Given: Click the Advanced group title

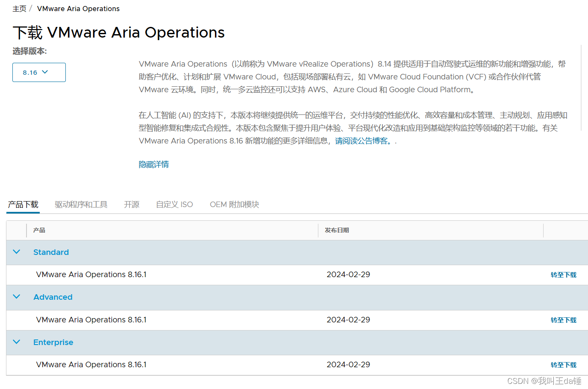Looking at the screenshot, I should pos(53,297).
